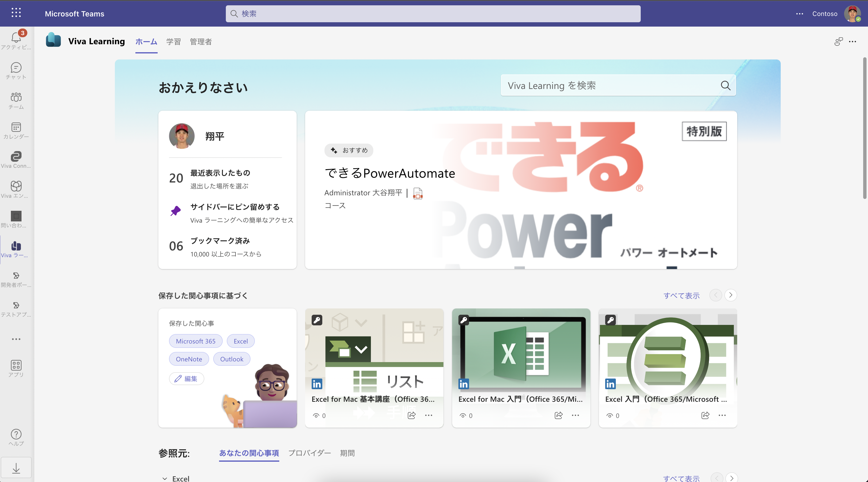Expand the Excel section at the bottom
This screenshot has height=482, width=868.
click(x=165, y=478)
